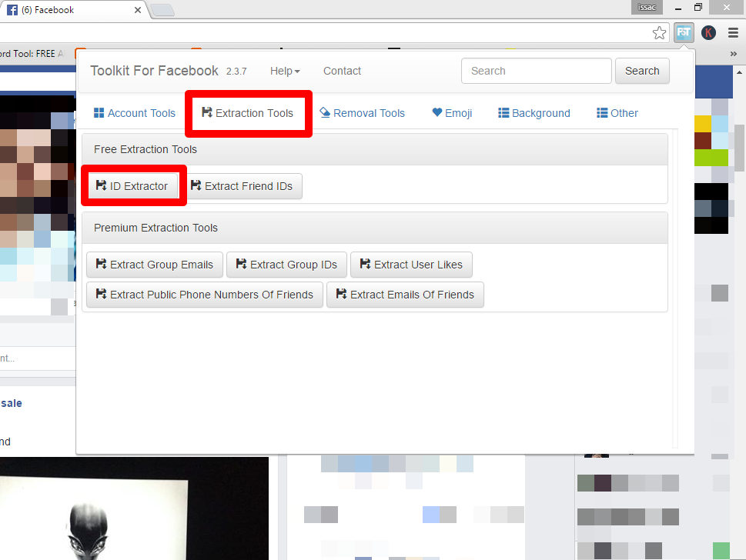The image size is (746, 560).
Task: Launch Extract Friend IDs tool
Action: pos(243,186)
